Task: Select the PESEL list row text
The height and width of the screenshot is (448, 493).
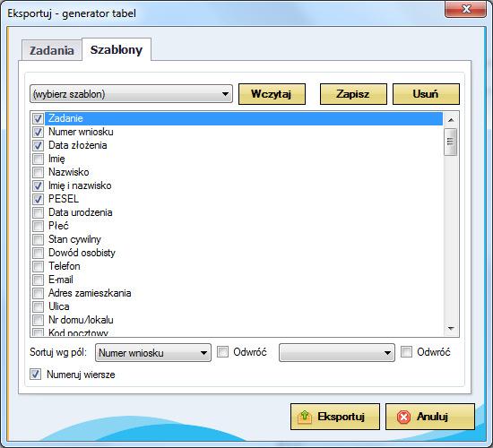Action: [64, 199]
